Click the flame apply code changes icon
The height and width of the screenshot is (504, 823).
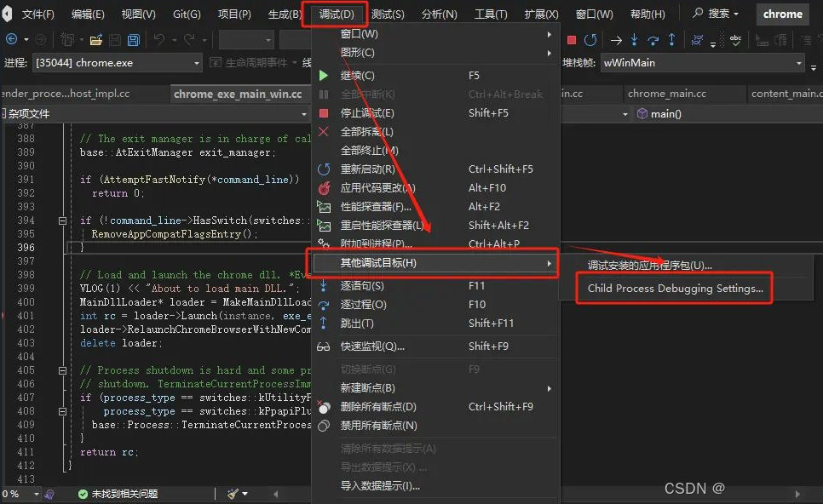[324, 188]
